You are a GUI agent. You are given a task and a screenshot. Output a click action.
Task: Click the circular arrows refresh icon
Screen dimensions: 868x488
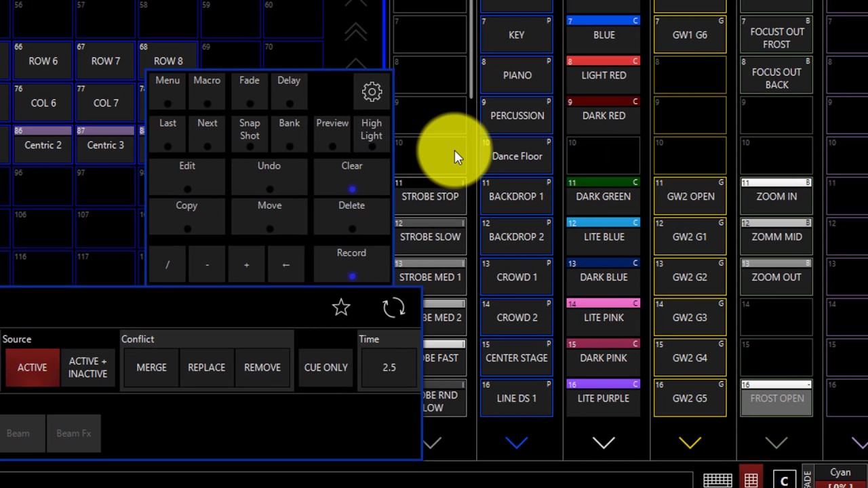(393, 308)
